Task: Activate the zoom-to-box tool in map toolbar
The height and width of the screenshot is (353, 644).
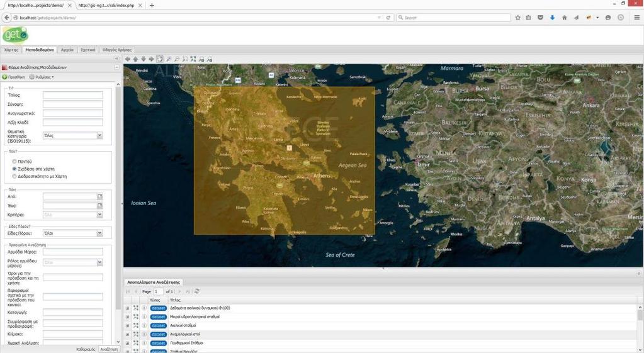Action: [x=185, y=59]
